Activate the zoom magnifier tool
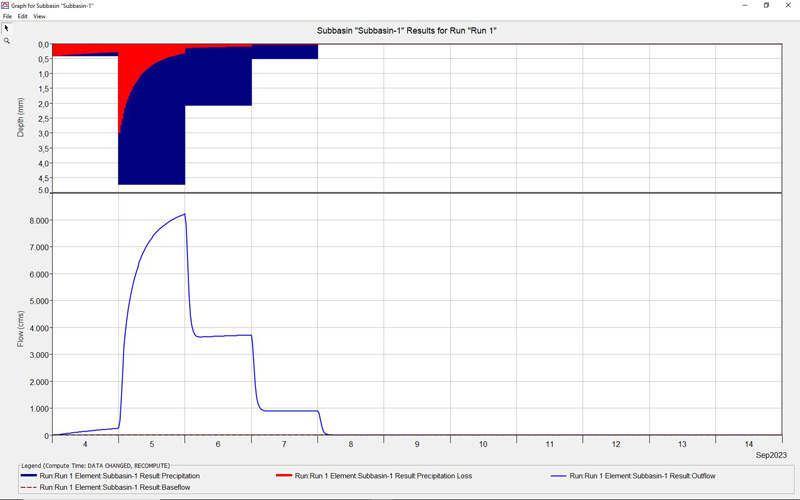 coord(6,41)
